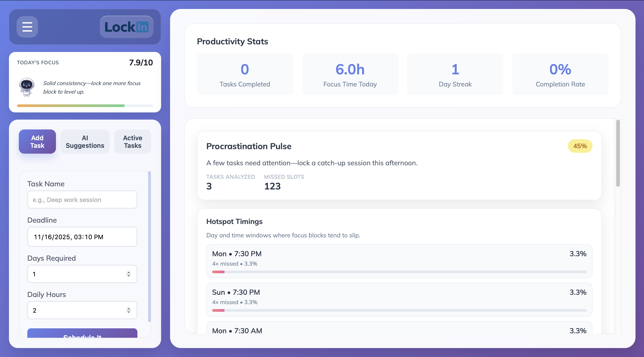Click the Days Required number field
Viewport: 644px width, 357px height.
(77, 274)
